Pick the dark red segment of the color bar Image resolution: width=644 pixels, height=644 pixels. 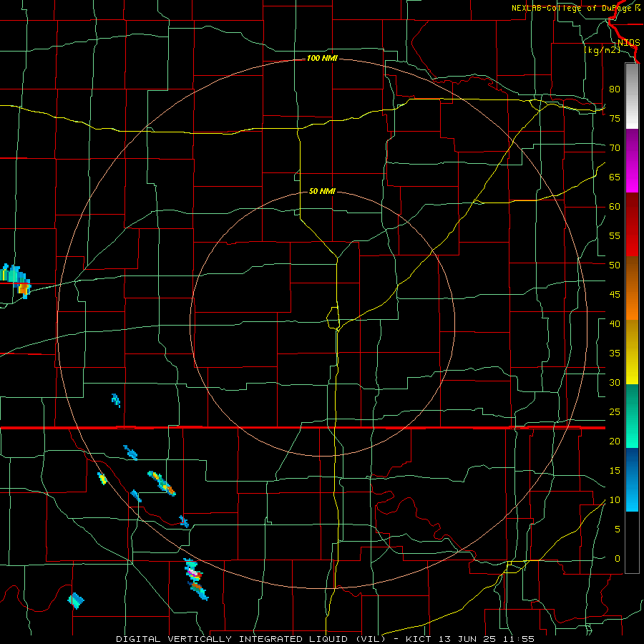(x=632, y=224)
